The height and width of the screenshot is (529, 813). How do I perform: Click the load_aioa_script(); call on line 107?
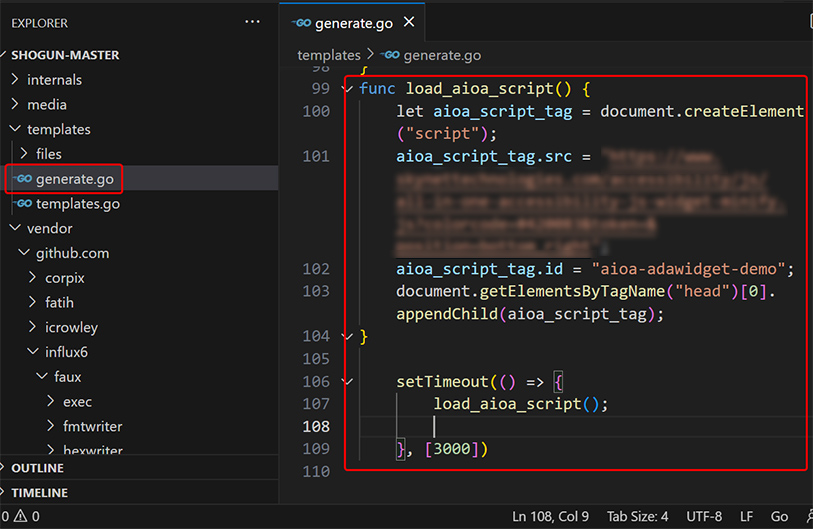(x=521, y=403)
